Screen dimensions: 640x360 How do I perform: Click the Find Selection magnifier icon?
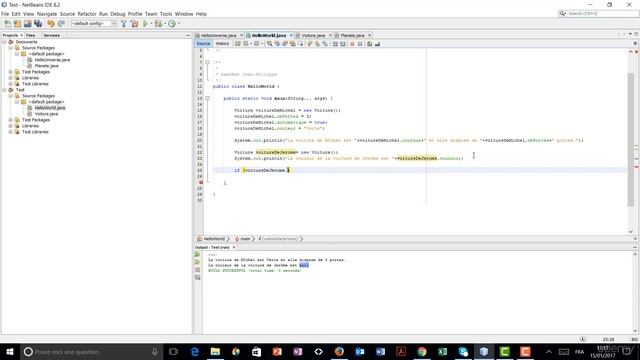pos(269,44)
